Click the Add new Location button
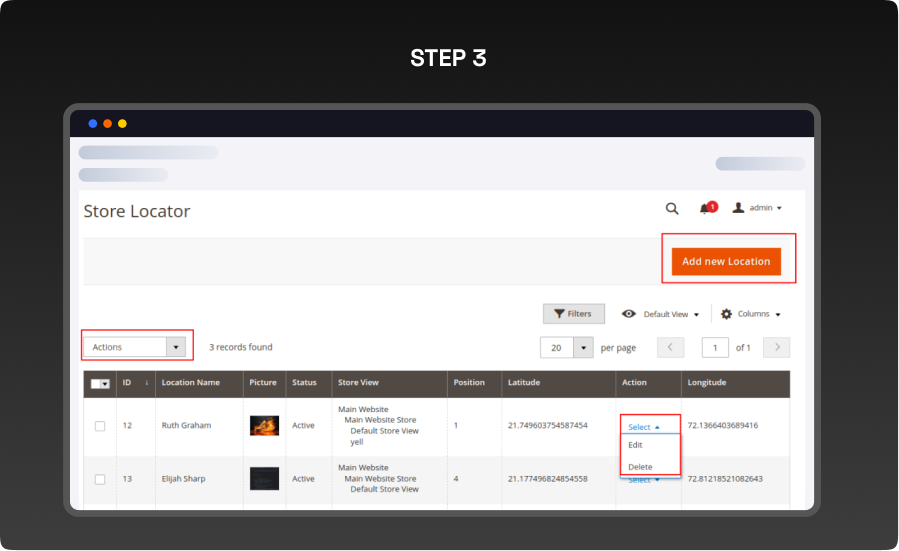The width and height of the screenshot is (899, 551). pyautogui.click(x=726, y=262)
